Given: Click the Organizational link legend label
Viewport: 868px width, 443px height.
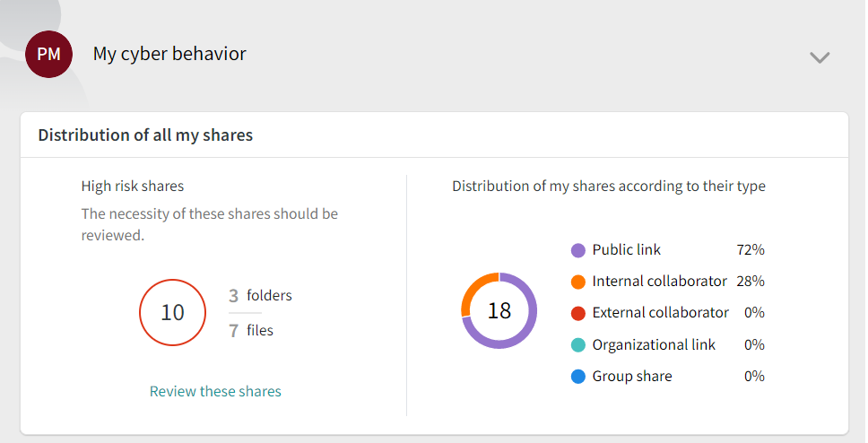Looking at the screenshot, I should (x=654, y=345).
